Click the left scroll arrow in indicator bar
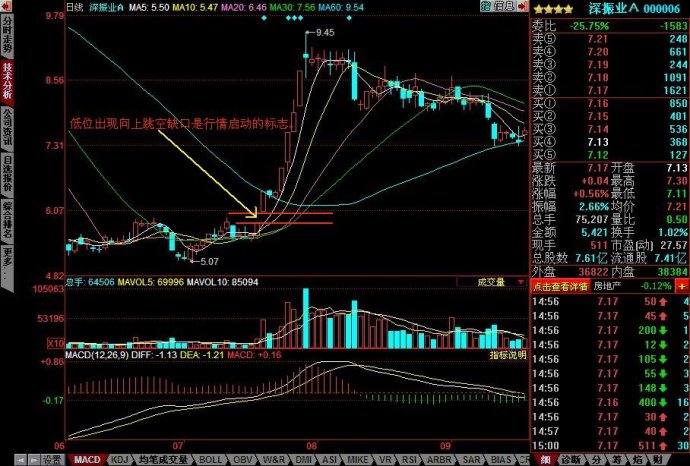Image resolution: width=690 pixels, height=466 pixels. [20, 460]
